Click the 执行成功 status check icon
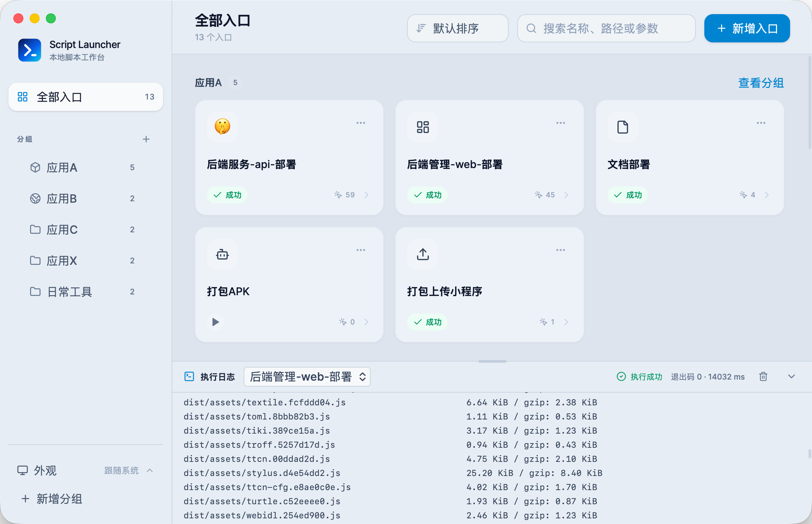812x524 pixels. [x=621, y=377]
